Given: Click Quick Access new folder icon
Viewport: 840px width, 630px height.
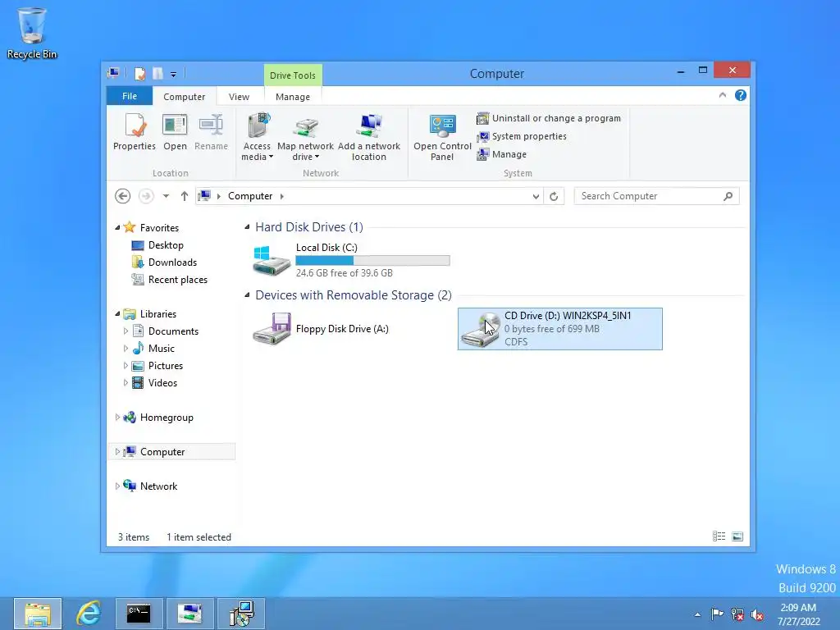Looking at the screenshot, I should [158, 73].
